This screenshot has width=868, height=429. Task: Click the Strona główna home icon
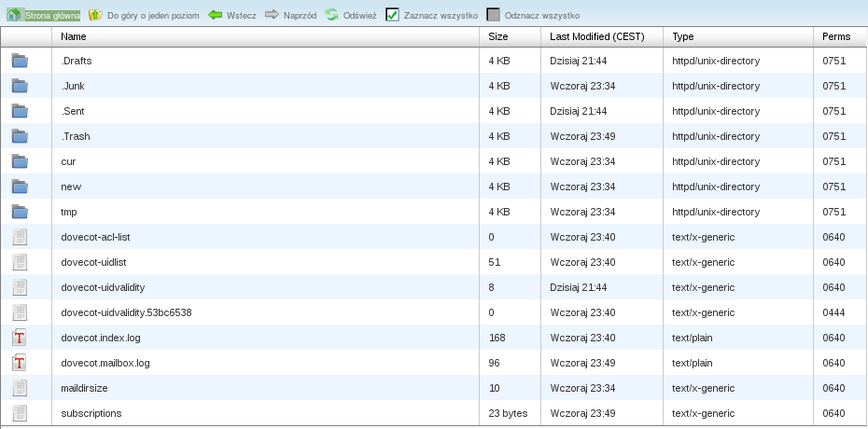(x=14, y=16)
